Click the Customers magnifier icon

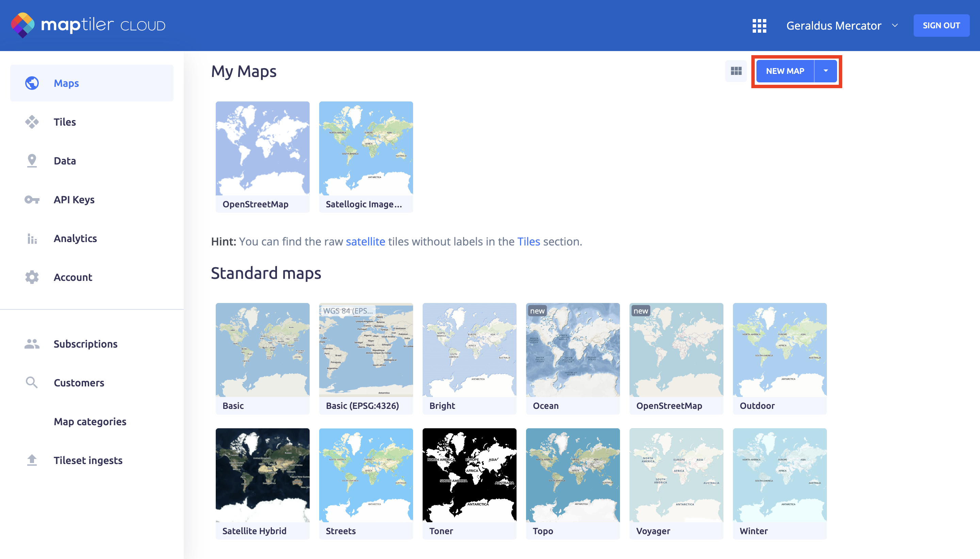click(x=32, y=383)
